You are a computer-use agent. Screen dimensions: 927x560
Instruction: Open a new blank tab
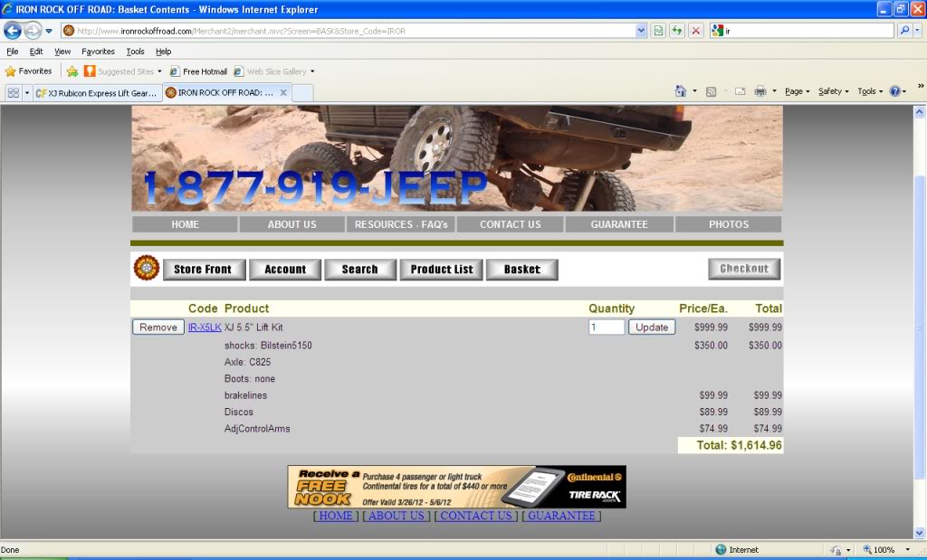coord(302,93)
